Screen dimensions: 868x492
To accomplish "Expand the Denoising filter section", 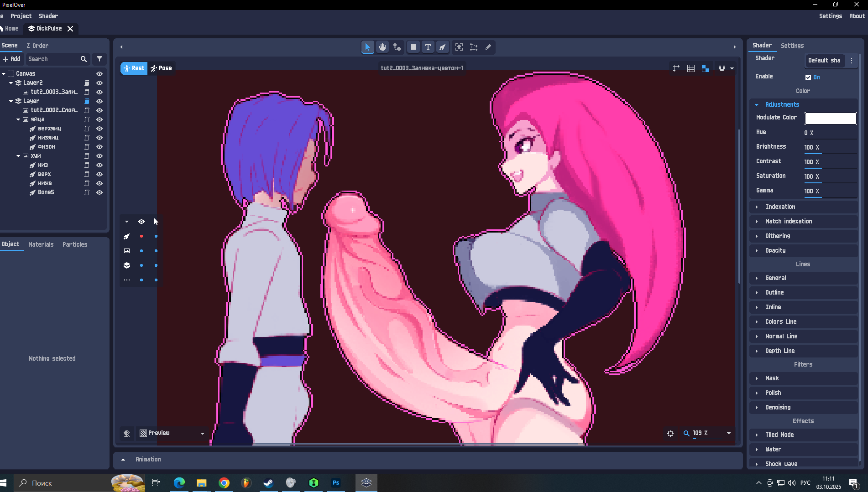I will point(804,407).
